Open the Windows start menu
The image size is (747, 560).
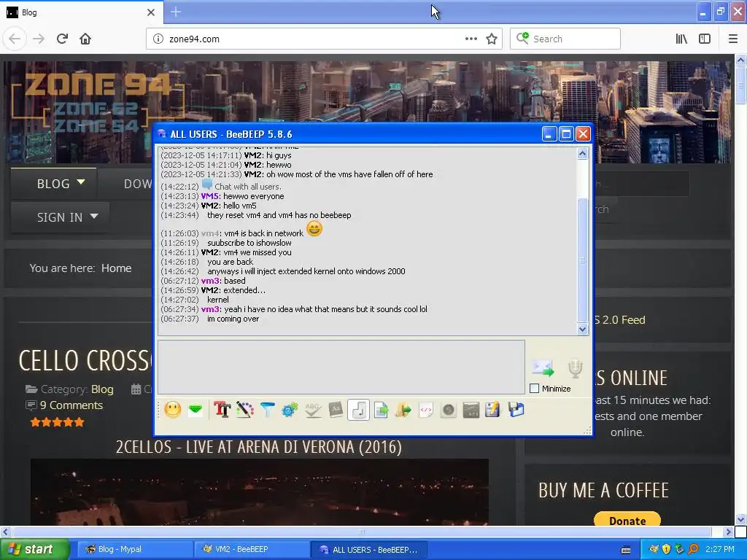pos(34,549)
